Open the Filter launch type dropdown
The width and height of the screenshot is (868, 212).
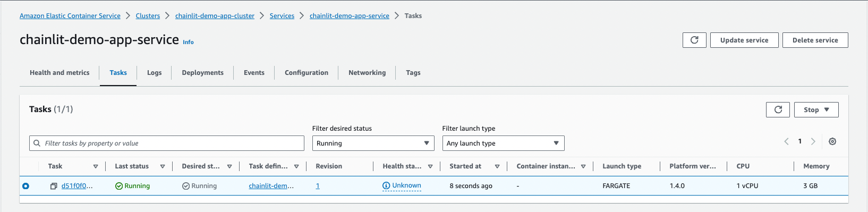coord(503,143)
